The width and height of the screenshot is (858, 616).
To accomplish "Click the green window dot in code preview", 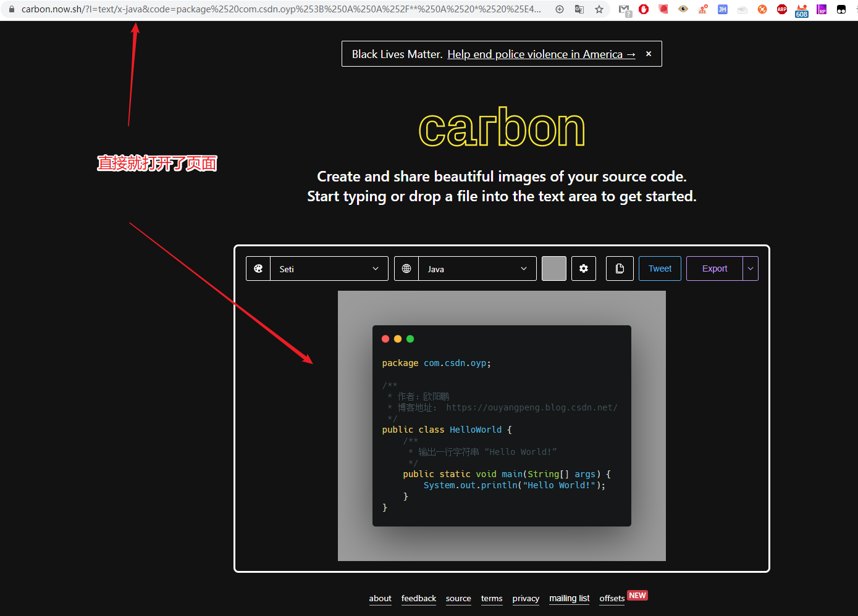I will (x=410, y=339).
